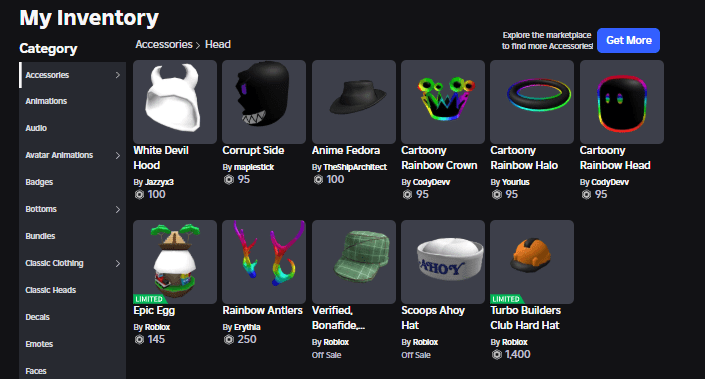Open the Badges category

39,182
